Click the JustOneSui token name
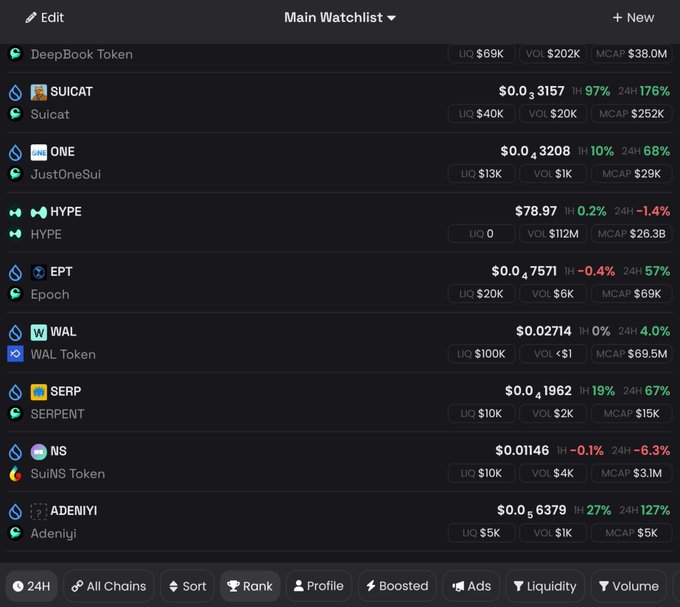Image resolution: width=680 pixels, height=607 pixels. 65,174
